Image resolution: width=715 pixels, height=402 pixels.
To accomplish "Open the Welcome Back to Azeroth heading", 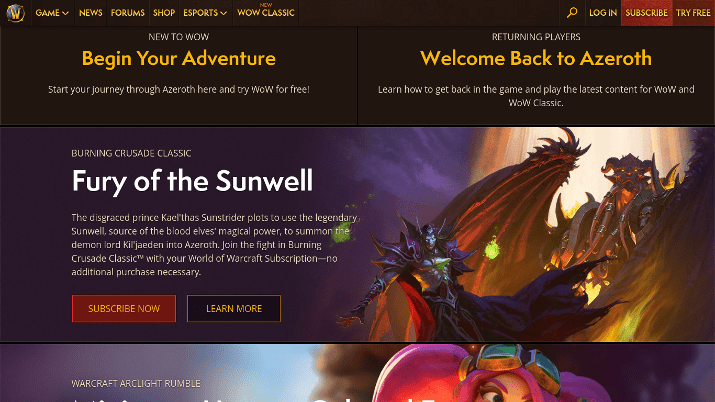I will point(536,58).
